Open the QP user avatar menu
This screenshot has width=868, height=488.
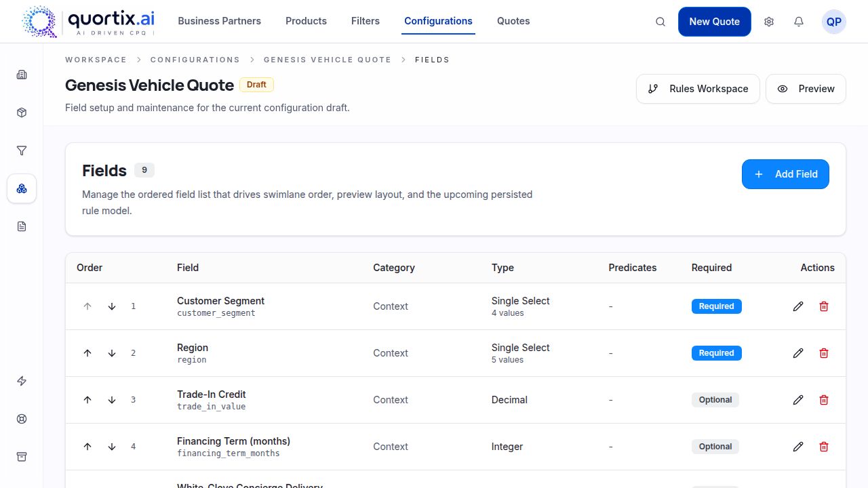click(x=834, y=22)
